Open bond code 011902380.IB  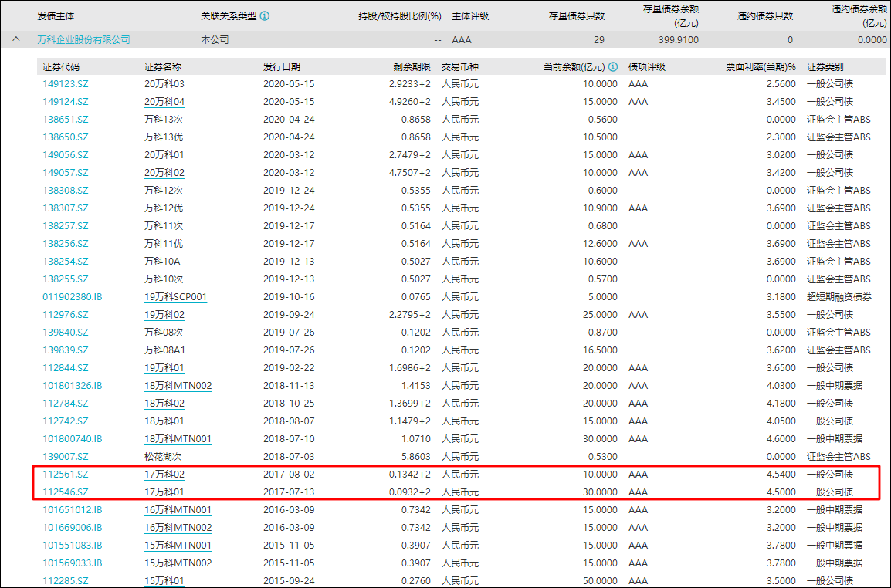coord(72,297)
